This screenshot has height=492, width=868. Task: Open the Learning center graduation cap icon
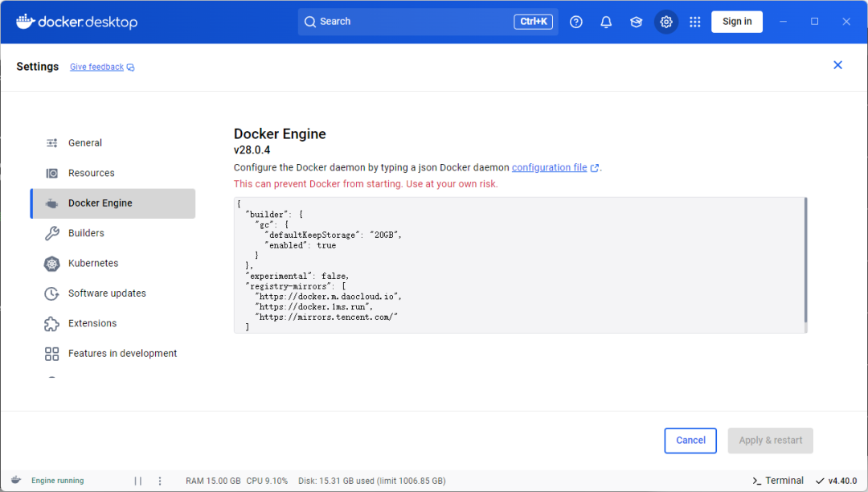tap(636, 22)
